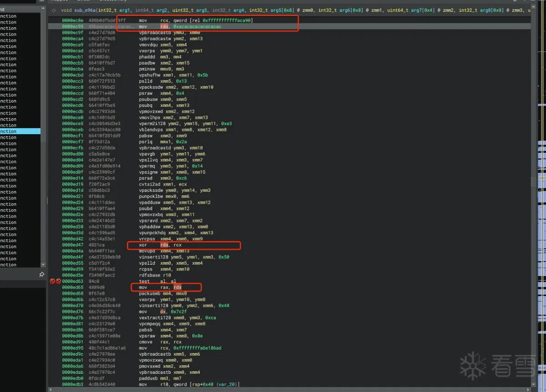Click parameter arg1 in the function signature

(126, 10)
